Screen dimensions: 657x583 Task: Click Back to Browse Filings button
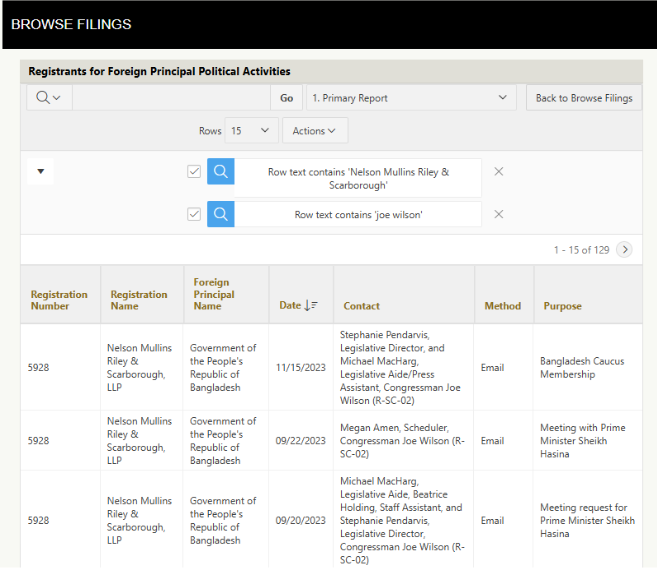pyautogui.click(x=584, y=98)
